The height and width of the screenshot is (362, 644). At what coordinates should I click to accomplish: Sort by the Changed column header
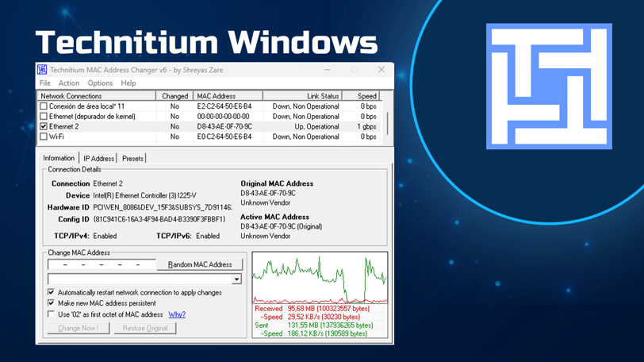tap(174, 96)
